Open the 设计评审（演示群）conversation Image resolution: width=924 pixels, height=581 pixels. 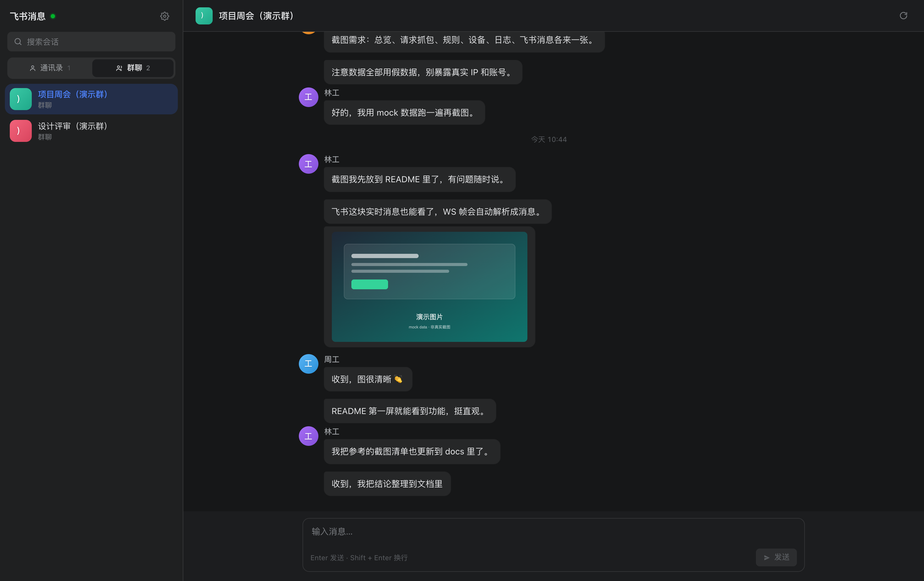pos(91,131)
